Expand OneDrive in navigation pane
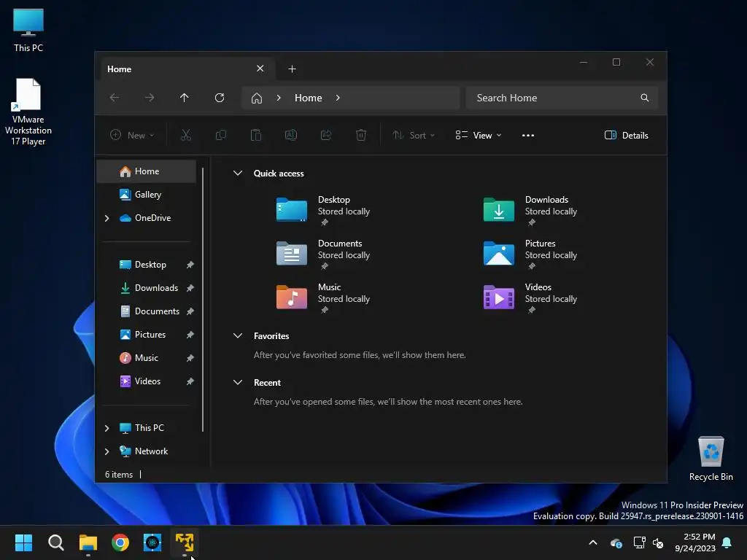This screenshot has width=747, height=560. [107, 218]
